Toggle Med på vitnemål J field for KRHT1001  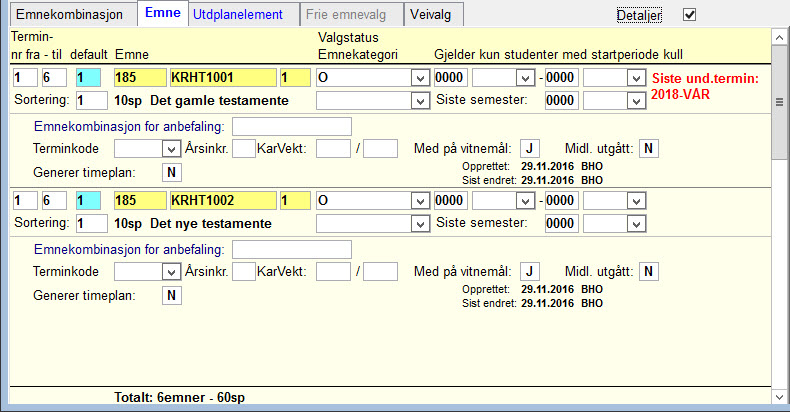530,149
